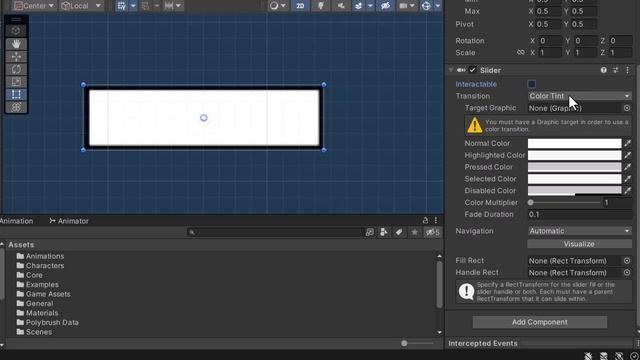Click the Visualize button

[579, 244]
